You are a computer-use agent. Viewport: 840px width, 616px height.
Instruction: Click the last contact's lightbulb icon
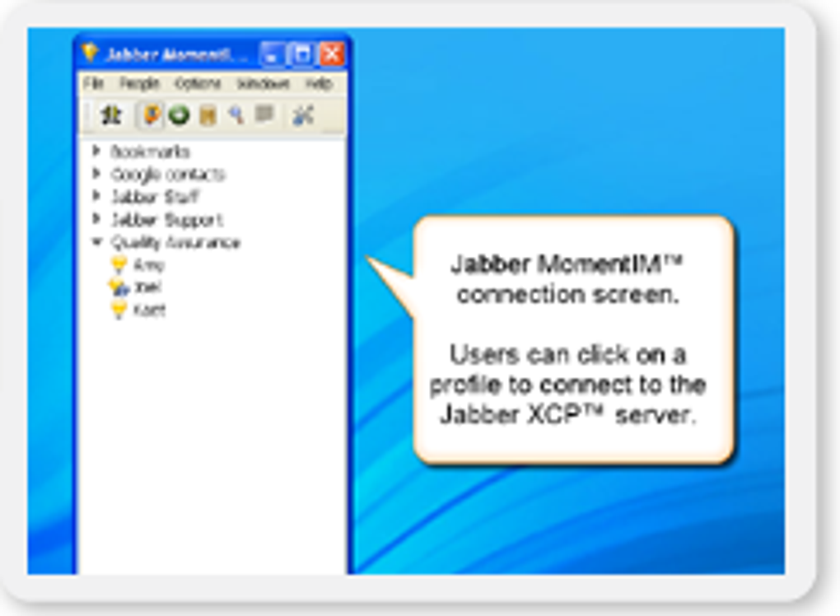click(119, 310)
